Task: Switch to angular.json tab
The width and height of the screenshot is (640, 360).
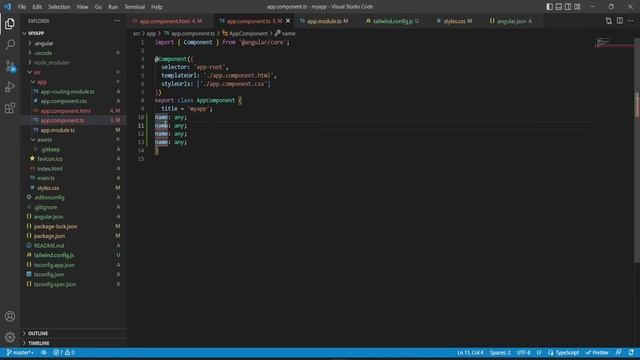Action: click(514, 21)
